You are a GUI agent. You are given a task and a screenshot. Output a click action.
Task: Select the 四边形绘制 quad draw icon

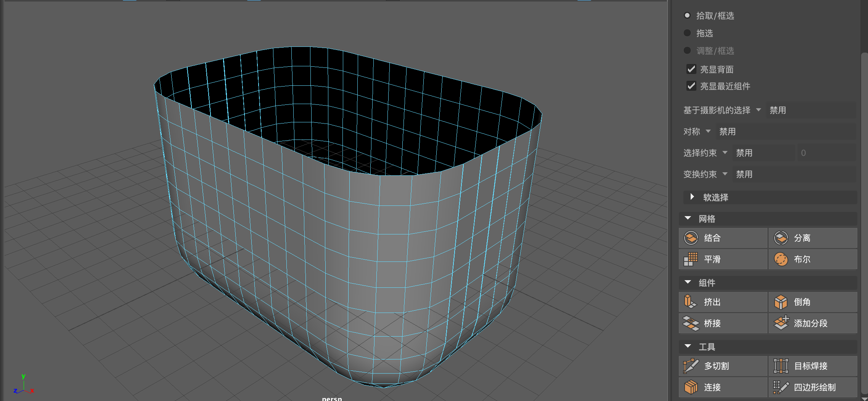(x=781, y=387)
